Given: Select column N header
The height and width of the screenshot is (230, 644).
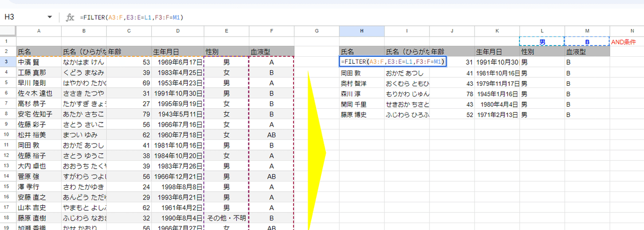Looking at the screenshot, I should point(627,31).
